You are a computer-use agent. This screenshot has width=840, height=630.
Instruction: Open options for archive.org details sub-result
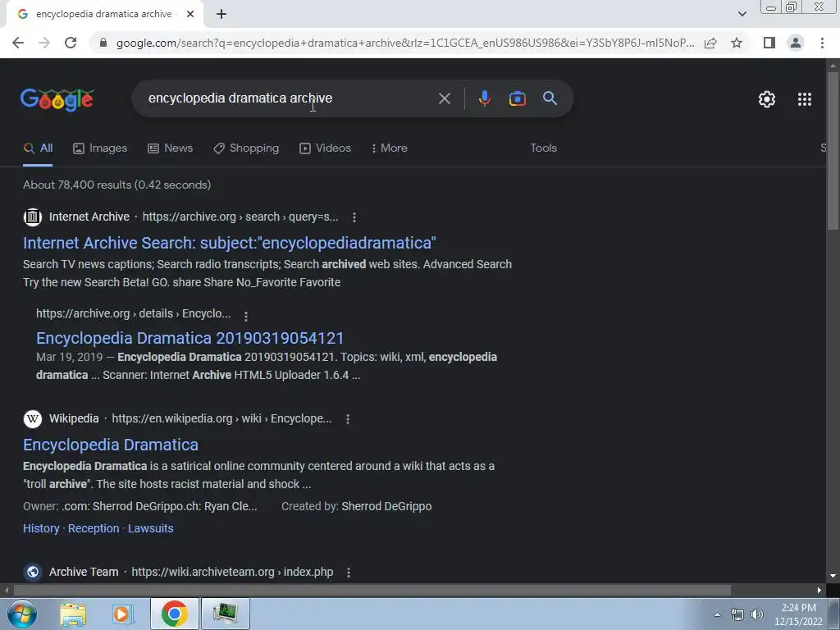246,316
